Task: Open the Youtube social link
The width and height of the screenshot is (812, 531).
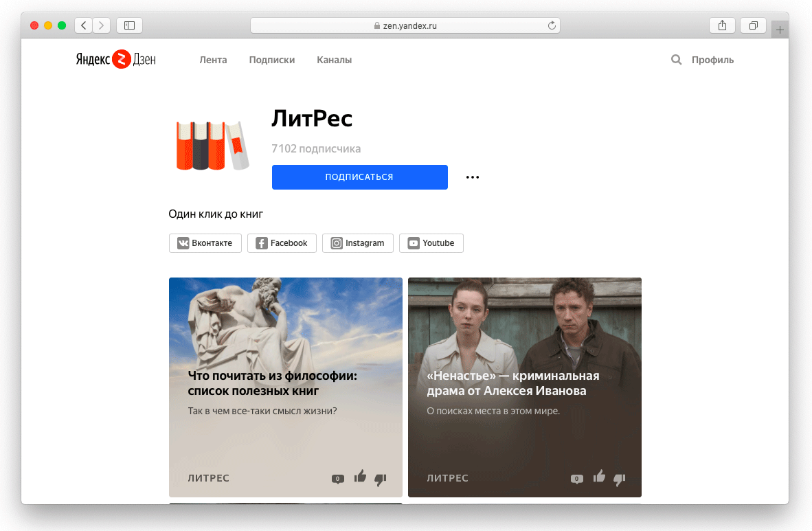Action: pyautogui.click(x=431, y=243)
